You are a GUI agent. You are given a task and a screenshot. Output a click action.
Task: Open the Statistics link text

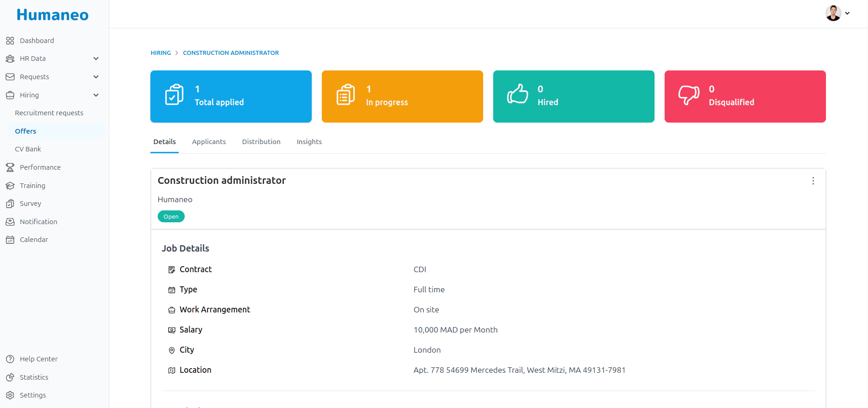click(x=34, y=377)
